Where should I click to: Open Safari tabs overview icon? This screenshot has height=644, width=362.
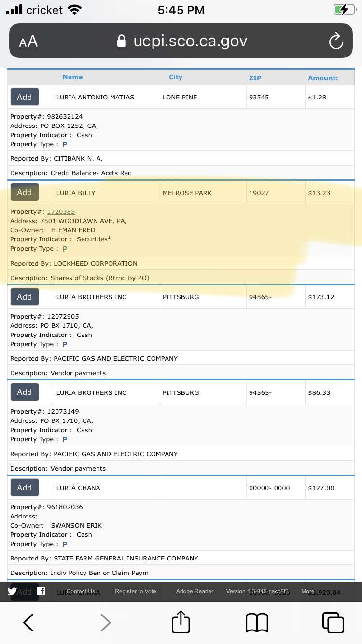click(x=333, y=622)
